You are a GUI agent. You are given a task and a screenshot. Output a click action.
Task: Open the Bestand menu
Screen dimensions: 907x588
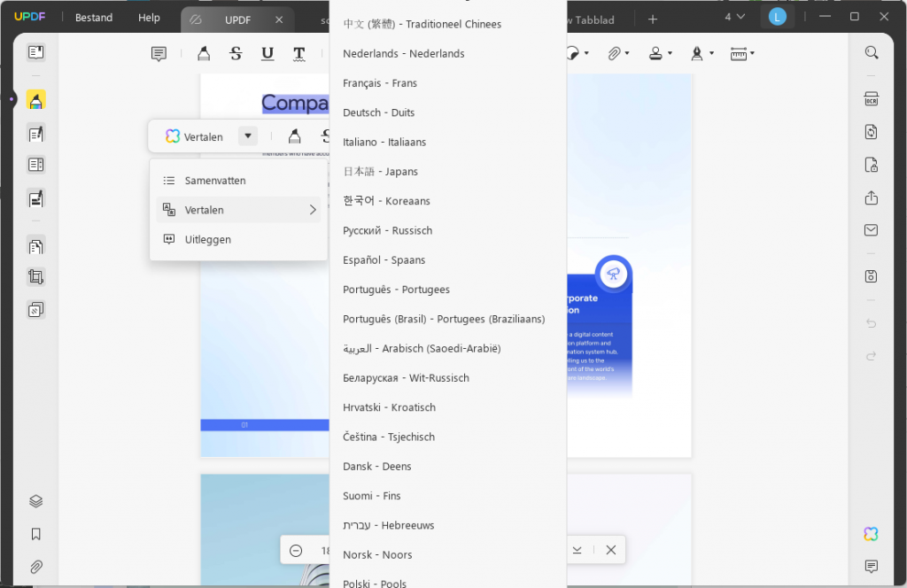click(94, 18)
